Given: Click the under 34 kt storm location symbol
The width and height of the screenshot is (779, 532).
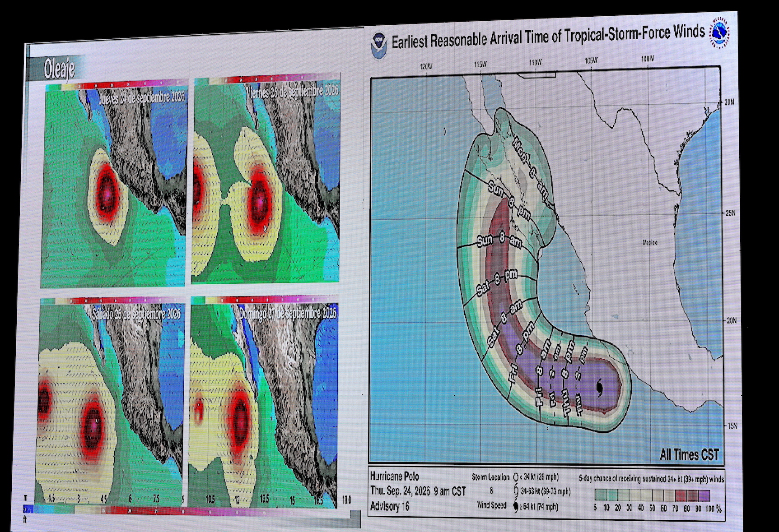Looking at the screenshot, I should pyautogui.click(x=516, y=477).
